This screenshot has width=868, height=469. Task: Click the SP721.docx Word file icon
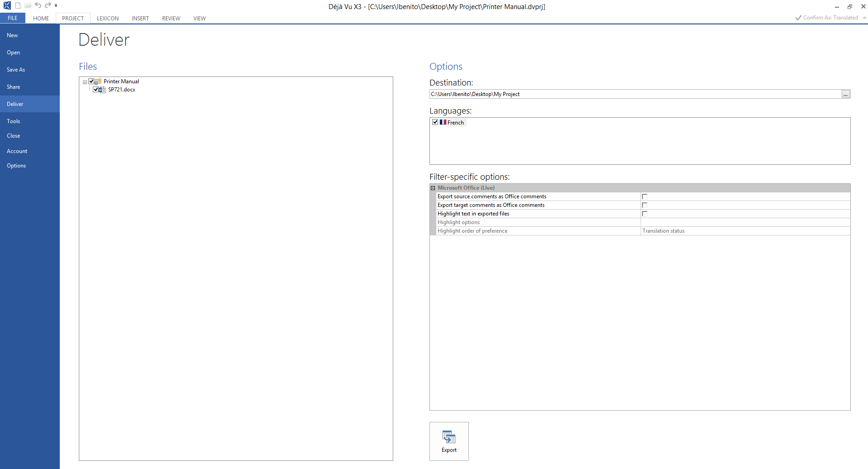coord(103,90)
